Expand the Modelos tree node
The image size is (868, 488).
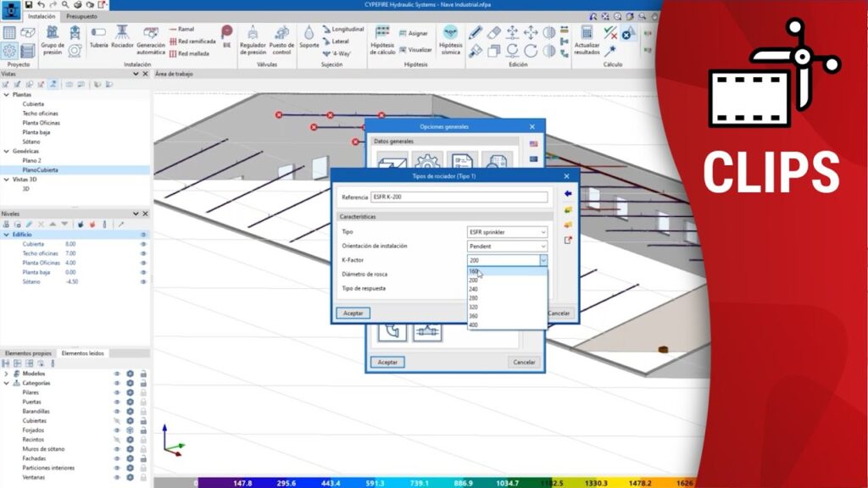coord(6,374)
